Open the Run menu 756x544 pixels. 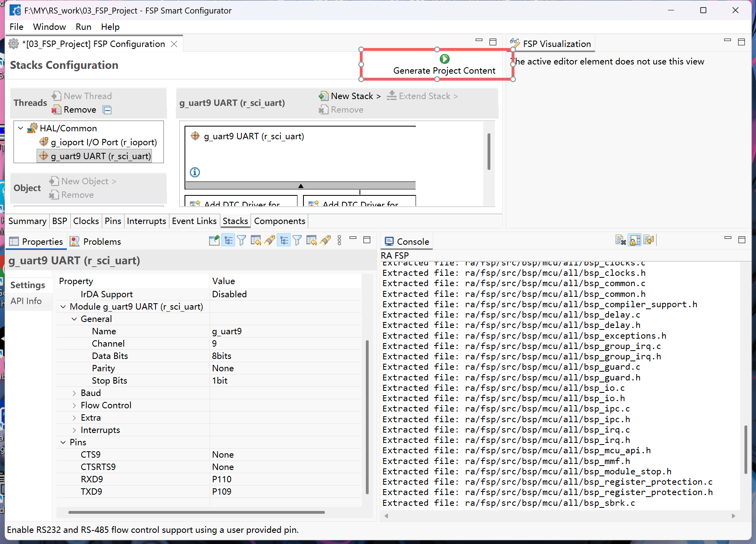84,27
